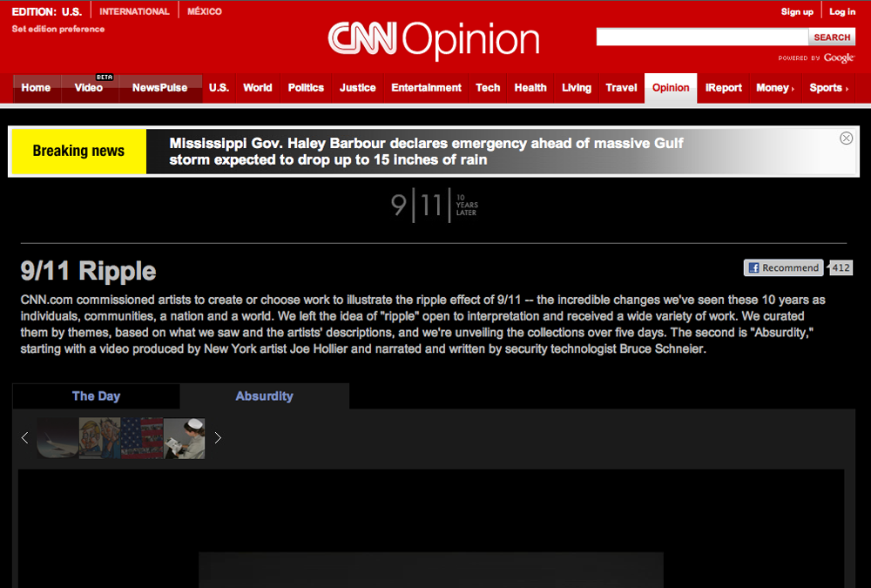The height and width of the screenshot is (588, 871).
Task: Close the breaking news banner
Action: point(846,139)
